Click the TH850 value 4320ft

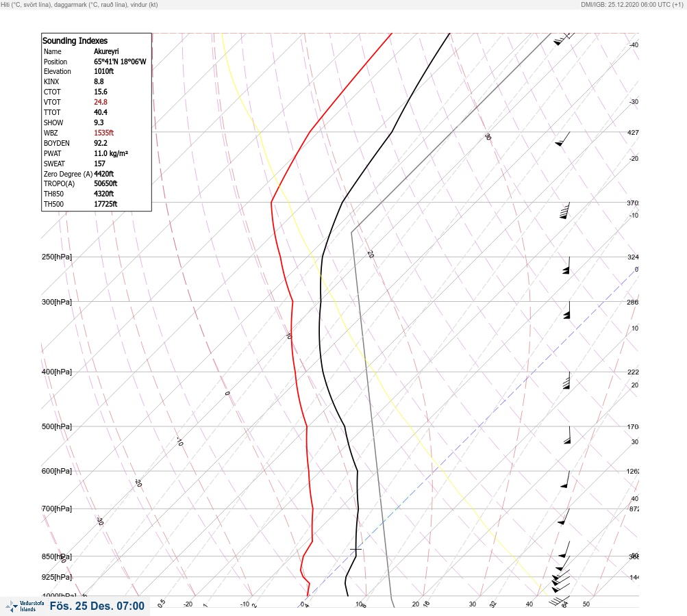[104, 194]
